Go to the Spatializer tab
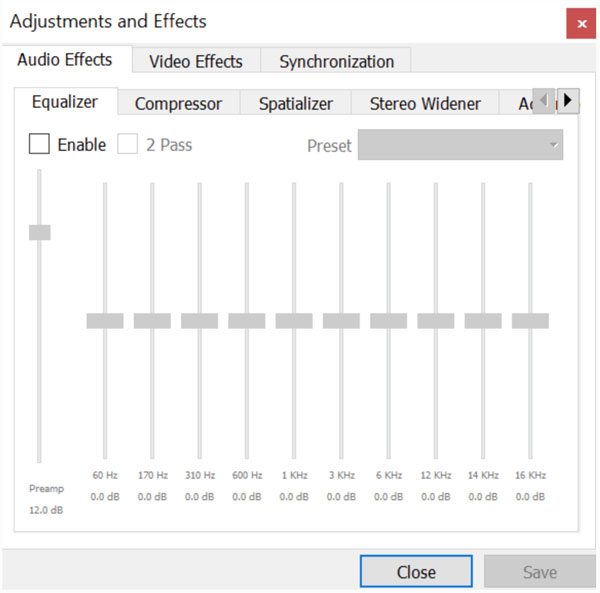Image resolution: width=600 pixels, height=593 pixels. pyautogui.click(x=296, y=103)
